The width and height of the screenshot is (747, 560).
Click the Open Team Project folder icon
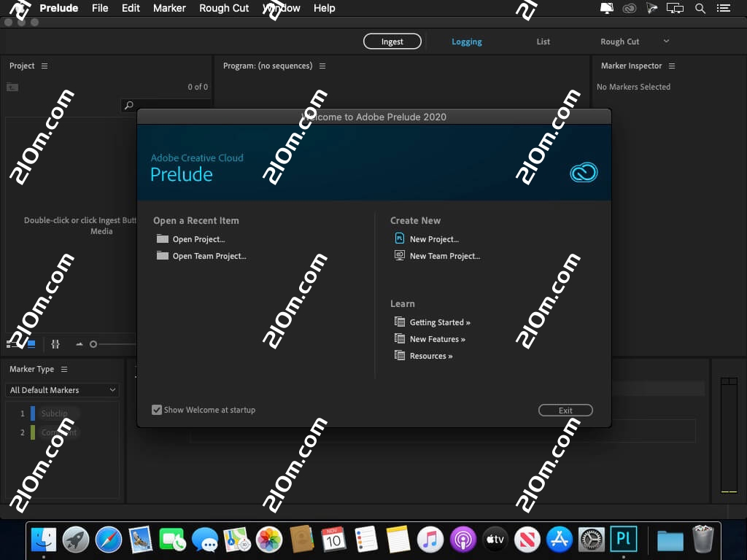point(163,255)
